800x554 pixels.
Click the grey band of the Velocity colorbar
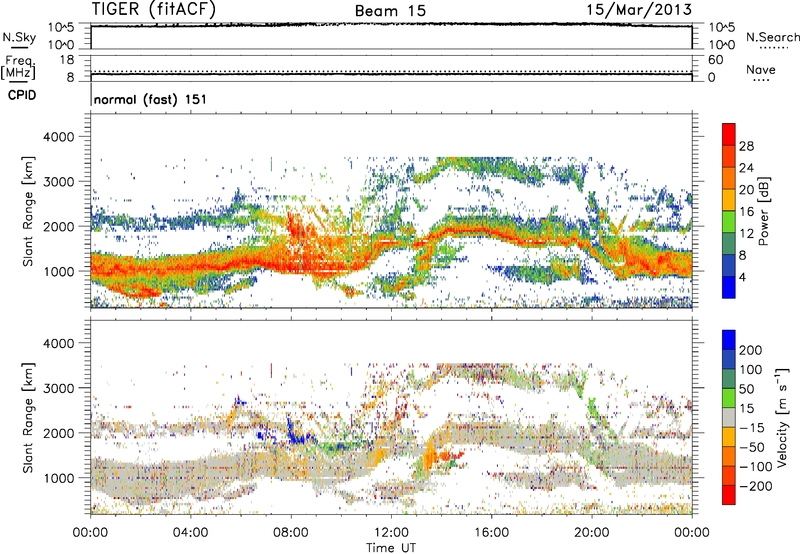click(729, 417)
